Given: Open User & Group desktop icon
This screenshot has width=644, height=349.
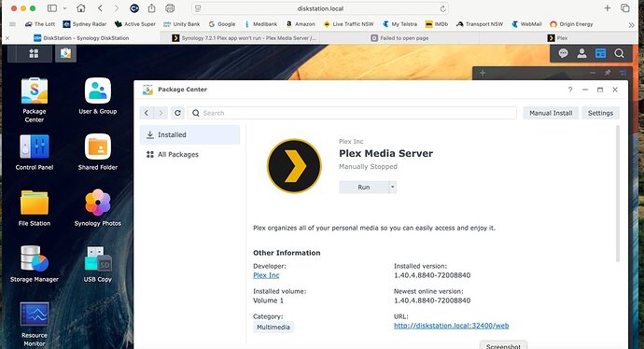Looking at the screenshot, I should [98, 96].
